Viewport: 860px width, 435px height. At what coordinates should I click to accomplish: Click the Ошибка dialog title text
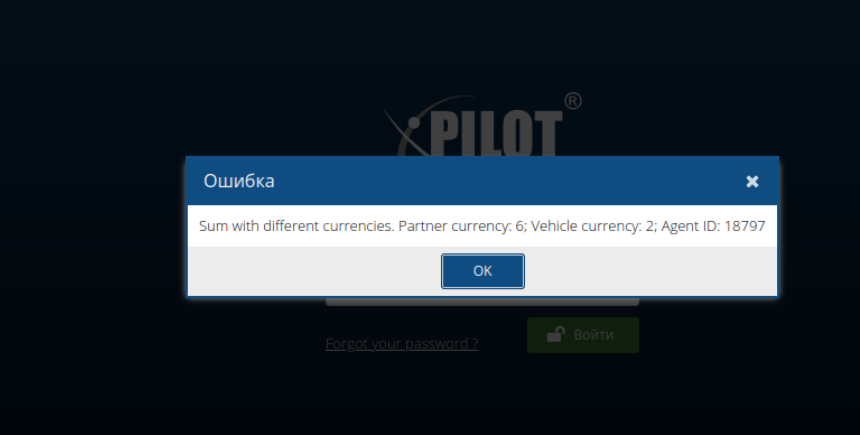tap(239, 181)
